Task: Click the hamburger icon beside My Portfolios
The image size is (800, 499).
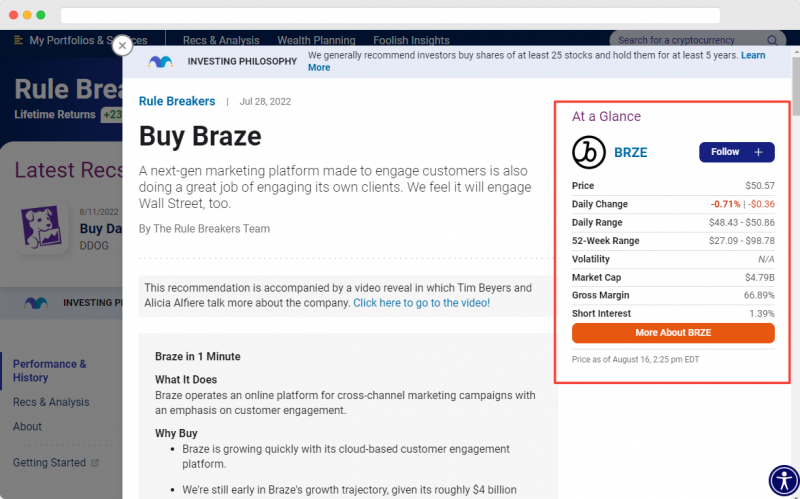Action: (18, 40)
